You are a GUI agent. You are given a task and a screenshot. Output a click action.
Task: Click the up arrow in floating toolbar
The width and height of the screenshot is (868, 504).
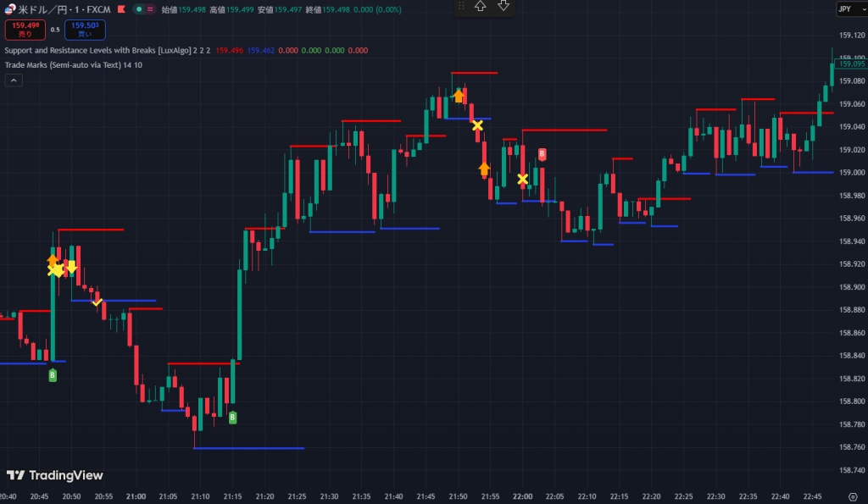(480, 7)
